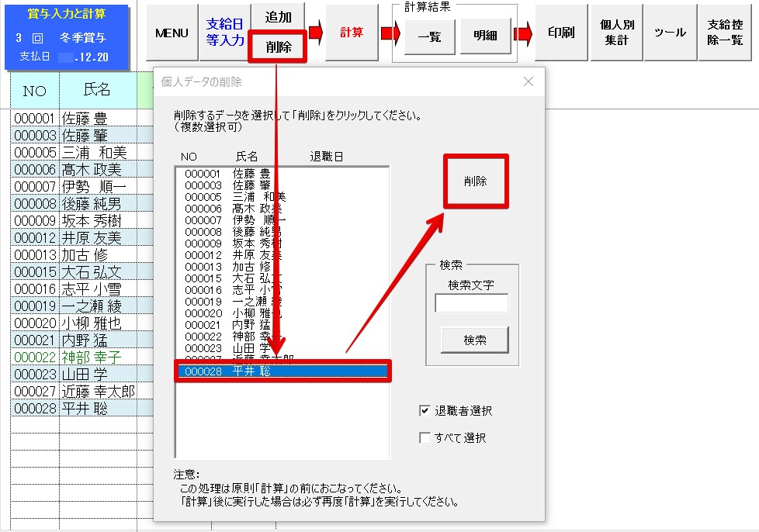Uncheck the 退職者選択 checkbox

[x=425, y=411]
